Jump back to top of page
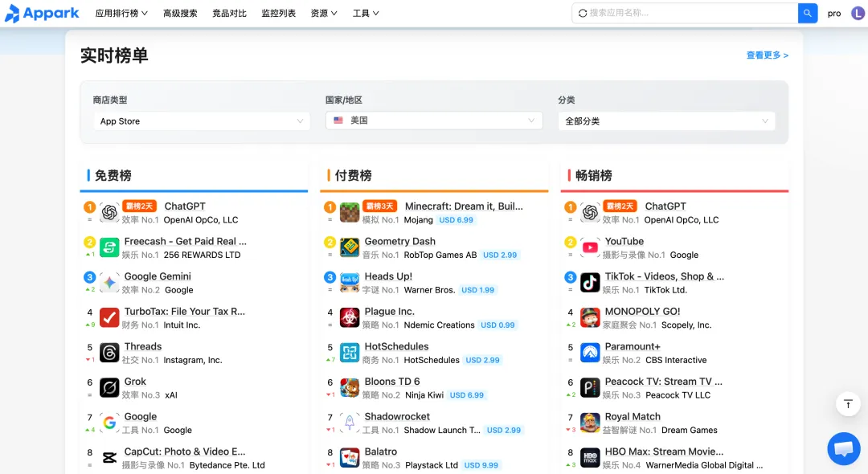868x474 pixels. click(848, 404)
